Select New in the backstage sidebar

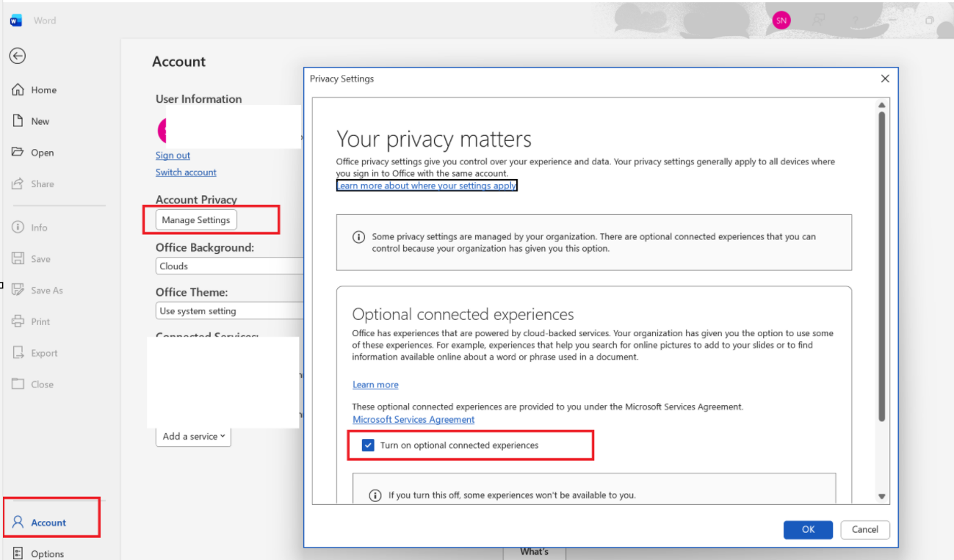click(31, 121)
